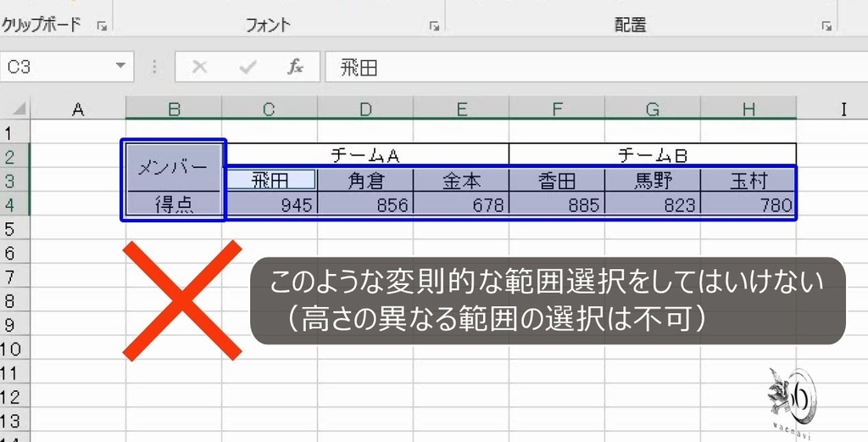
Task: Click the merged チームA header cell
Action: click(365, 155)
